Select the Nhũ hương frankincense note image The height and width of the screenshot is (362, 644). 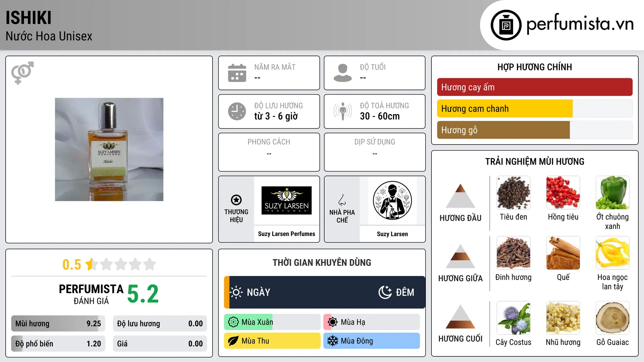563,318
